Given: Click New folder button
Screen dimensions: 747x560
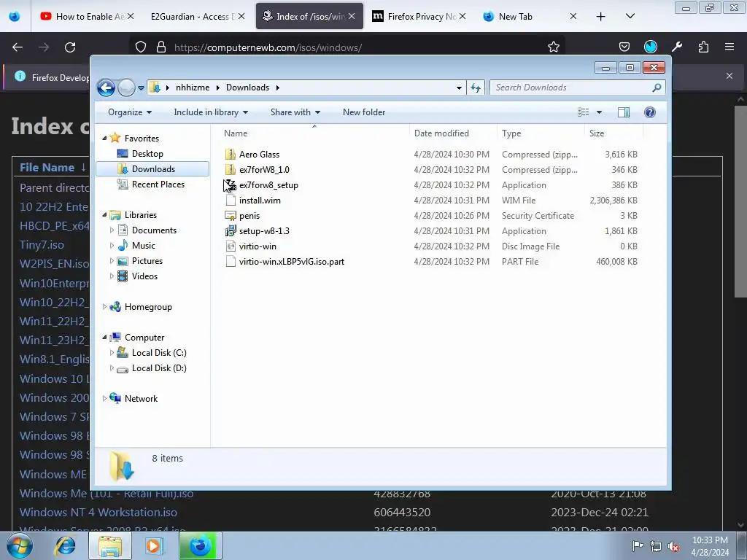Looking at the screenshot, I should tap(364, 112).
